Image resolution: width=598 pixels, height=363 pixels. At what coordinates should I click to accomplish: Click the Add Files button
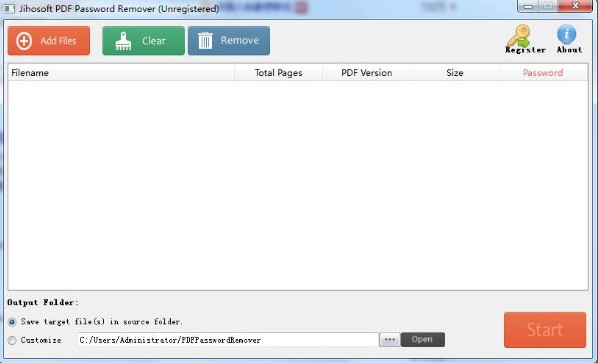[49, 40]
